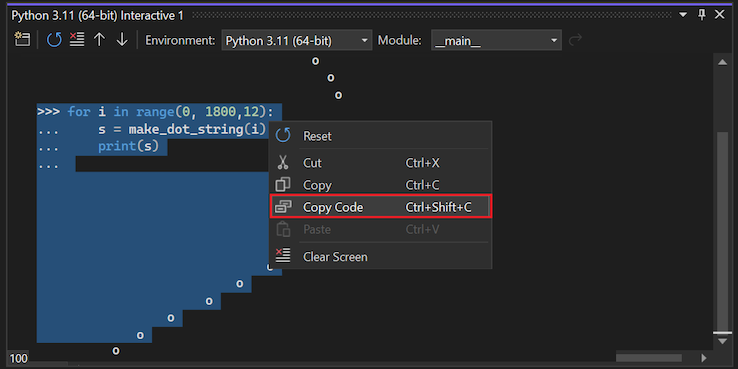The image size is (738, 369).
Task: Click the 100 zoom level box
Action: 18,359
